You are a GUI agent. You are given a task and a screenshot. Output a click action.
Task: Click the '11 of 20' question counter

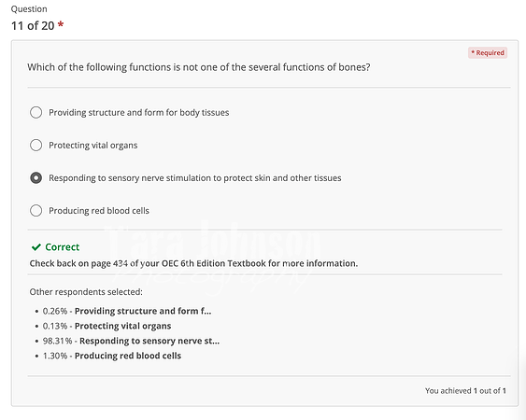pos(33,25)
